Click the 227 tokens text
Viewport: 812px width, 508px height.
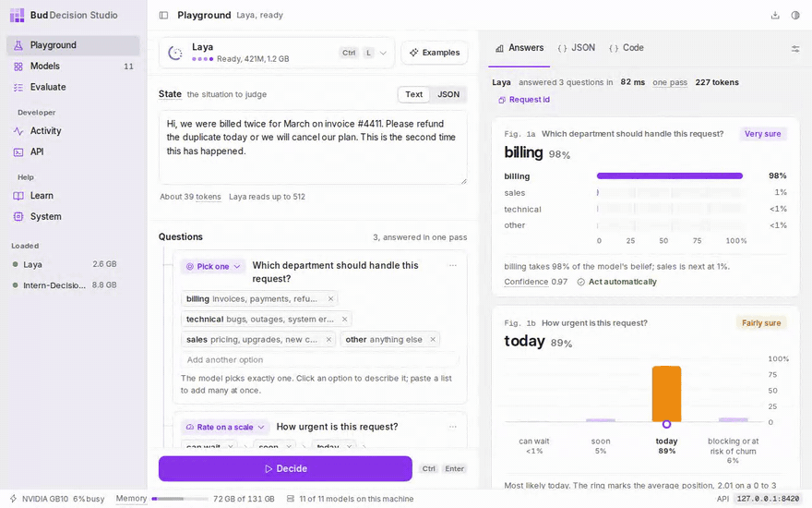pyautogui.click(x=717, y=82)
